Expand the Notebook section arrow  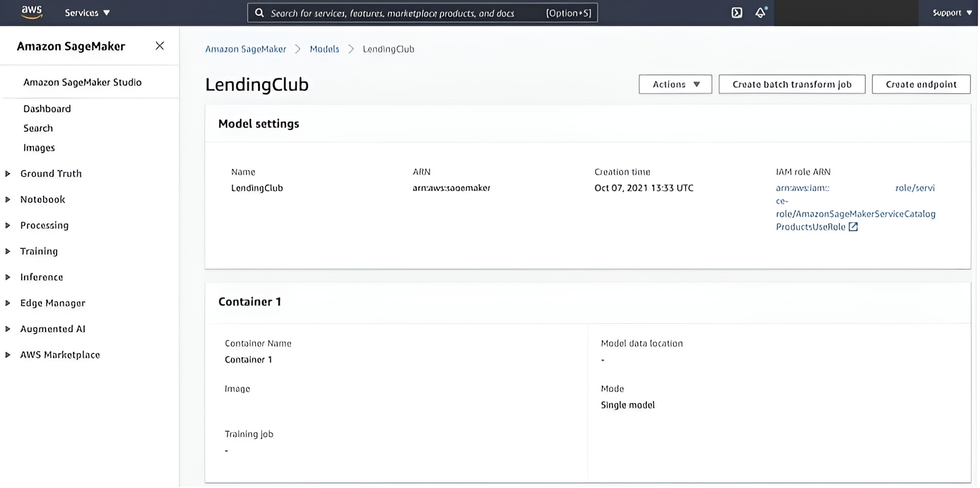point(8,200)
